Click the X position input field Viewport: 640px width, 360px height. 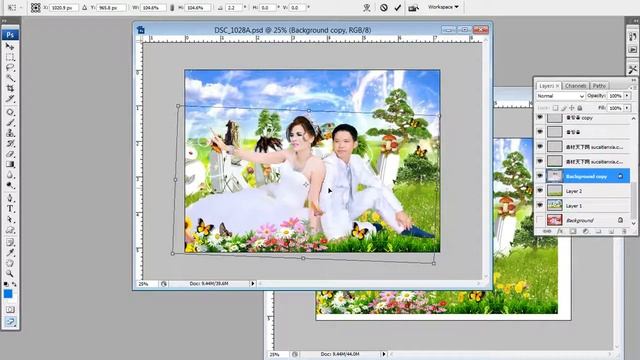tap(64, 7)
